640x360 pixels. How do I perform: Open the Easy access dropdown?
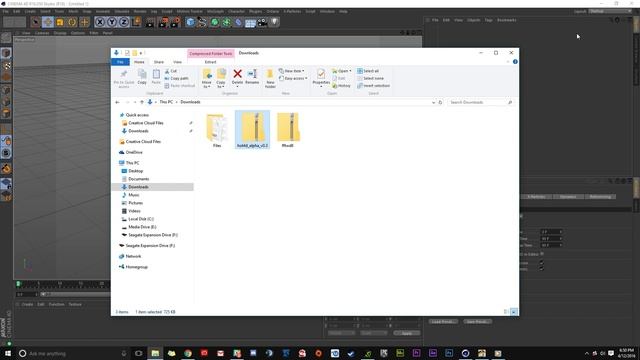coord(293,78)
